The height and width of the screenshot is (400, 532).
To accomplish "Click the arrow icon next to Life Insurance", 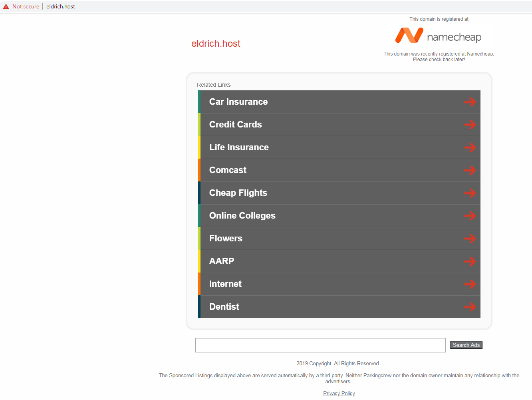I will point(470,147).
